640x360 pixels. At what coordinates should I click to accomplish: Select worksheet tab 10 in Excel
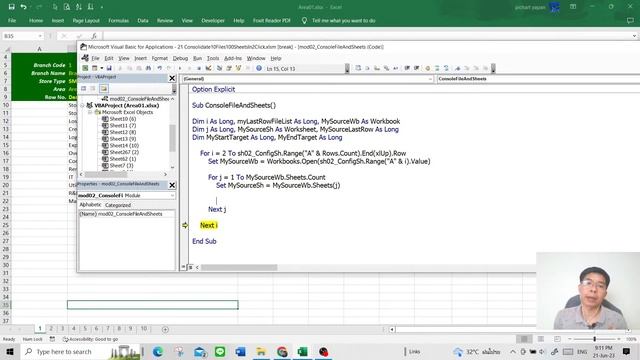(x=144, y=329)
